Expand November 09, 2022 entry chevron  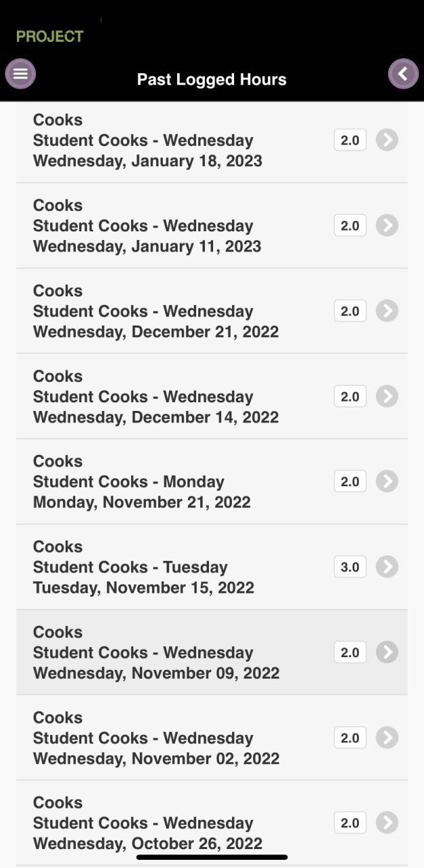click(387, 652)
